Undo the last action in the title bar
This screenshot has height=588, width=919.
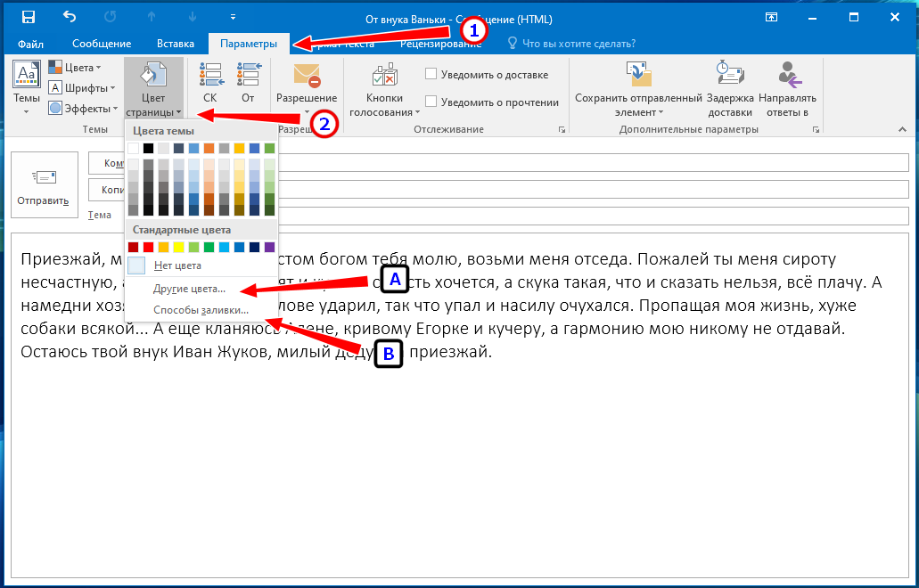click(69, 17)
